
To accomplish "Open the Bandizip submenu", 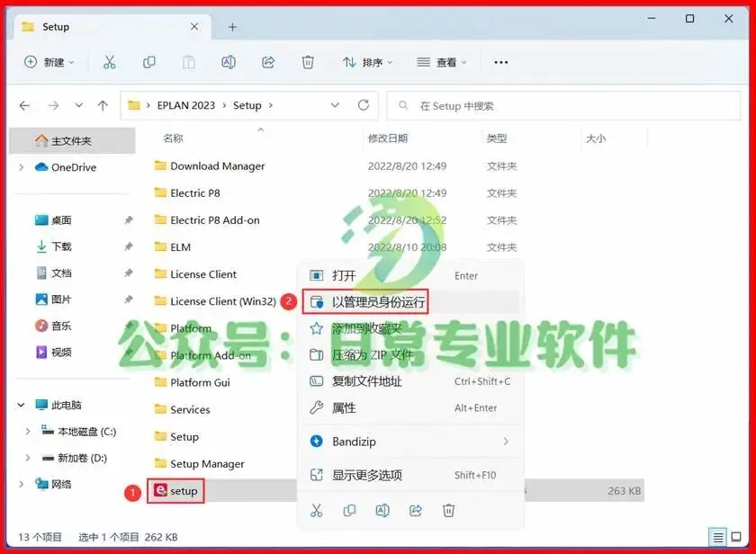I will click(x=410, y=442).
